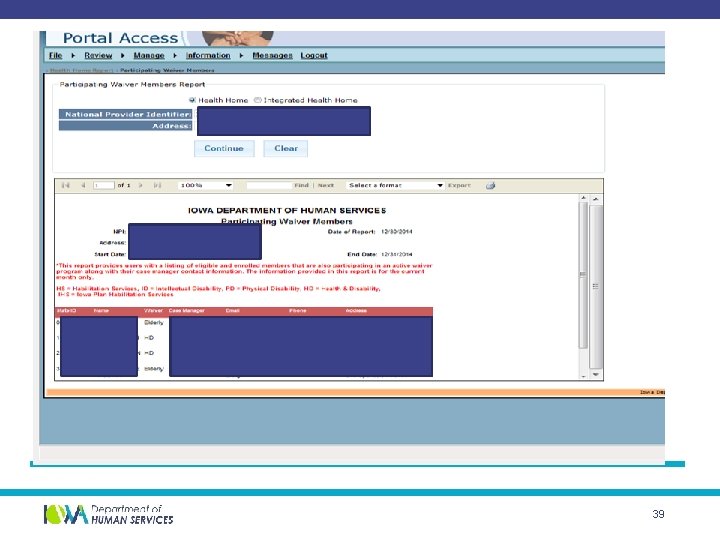This screenshot has width=720, height=540.
Task: Select the Health Home radio button
Action: click(192, 100)
